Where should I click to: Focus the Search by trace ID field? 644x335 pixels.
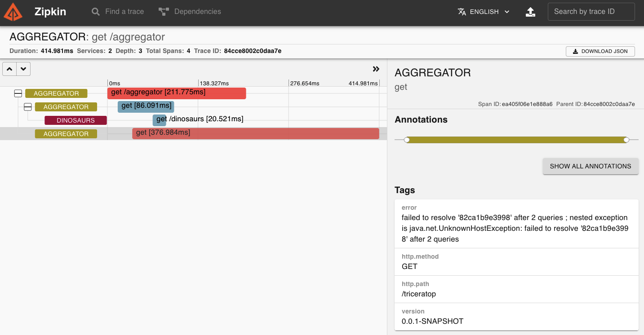point(591,12)
